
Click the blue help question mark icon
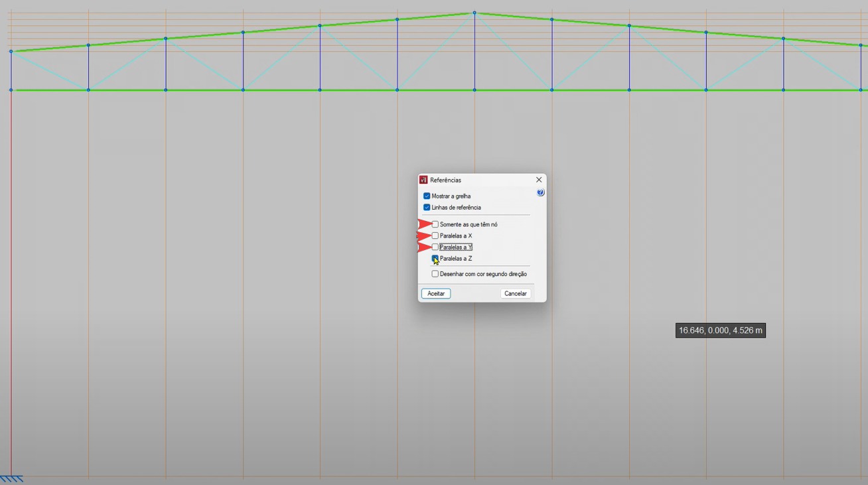coord(540,192)
